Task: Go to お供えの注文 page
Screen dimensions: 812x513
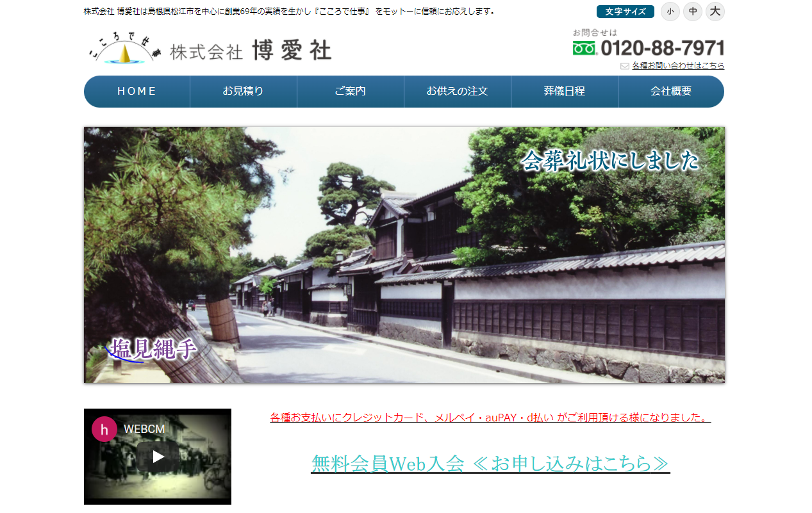Action: click(457, 92)
